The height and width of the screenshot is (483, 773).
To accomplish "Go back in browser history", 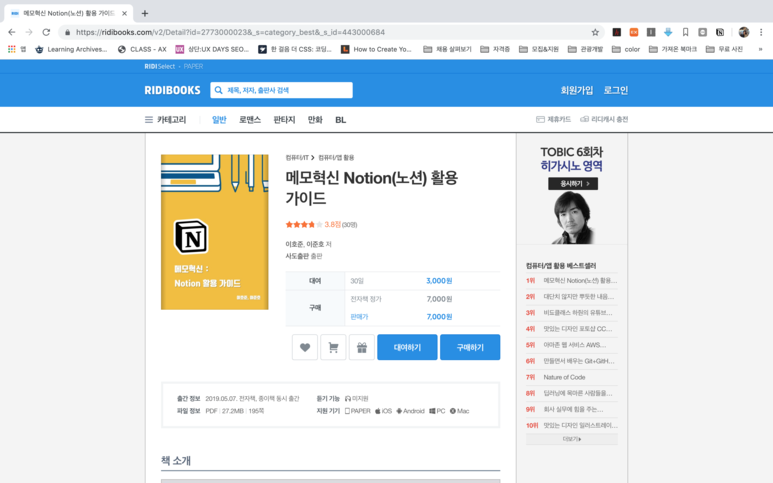I will pos(12,32).
